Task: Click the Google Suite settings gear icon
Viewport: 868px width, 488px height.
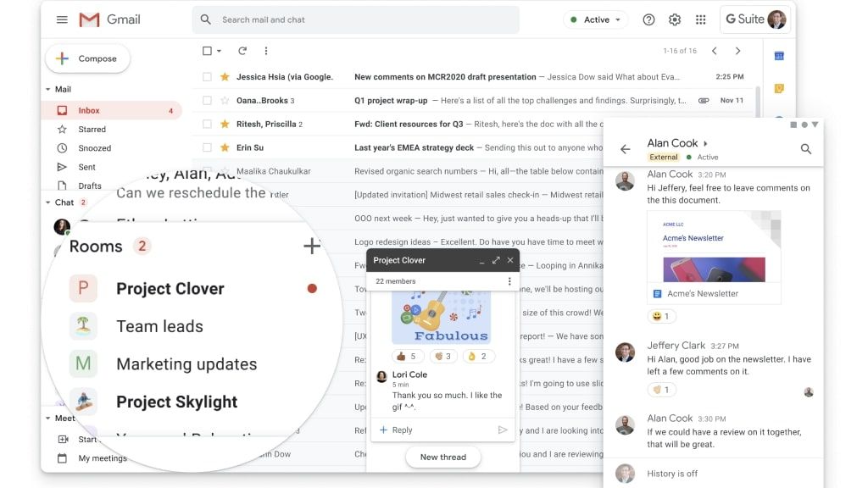Action: click(675, 19)
